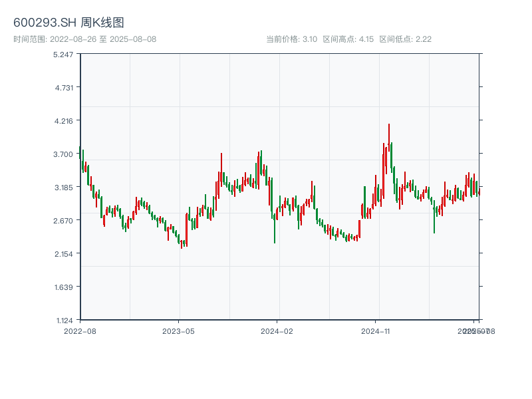
Task: Click the y-axis value 4.216
Action: tap(63, 121)
